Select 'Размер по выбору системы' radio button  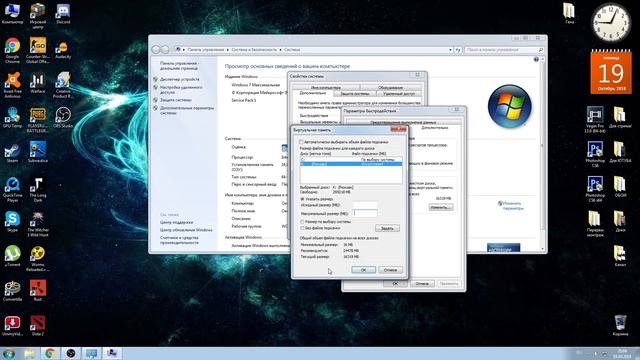(302, 222)
